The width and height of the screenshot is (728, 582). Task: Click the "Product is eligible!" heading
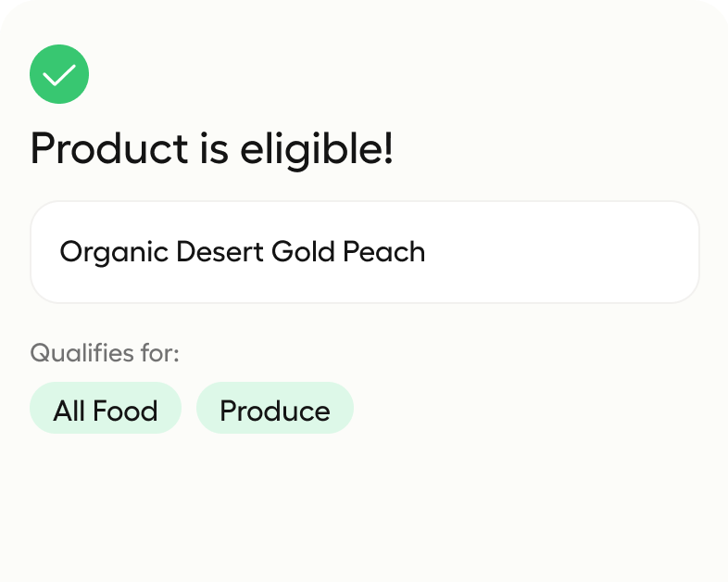(x=212, y=148)
